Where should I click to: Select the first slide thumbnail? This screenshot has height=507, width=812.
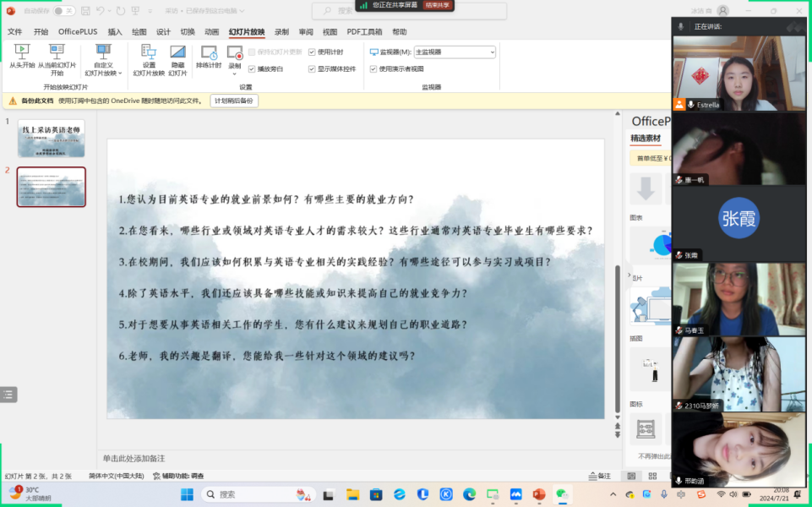click(x=52, y=139)
